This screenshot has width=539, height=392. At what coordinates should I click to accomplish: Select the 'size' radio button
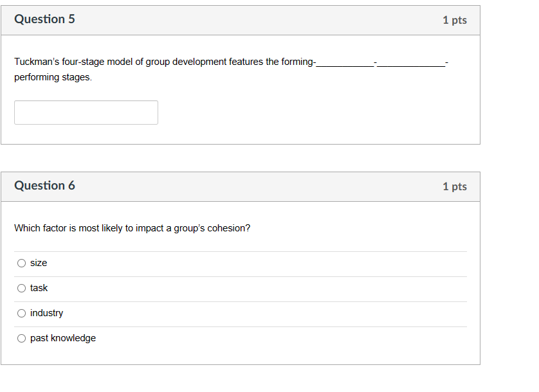(22, 263)
